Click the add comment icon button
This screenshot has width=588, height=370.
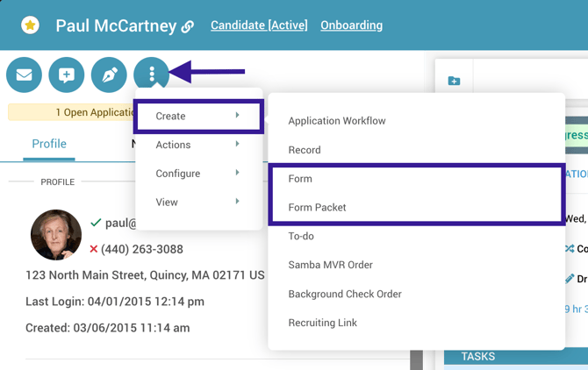click(x=67, y=75)
